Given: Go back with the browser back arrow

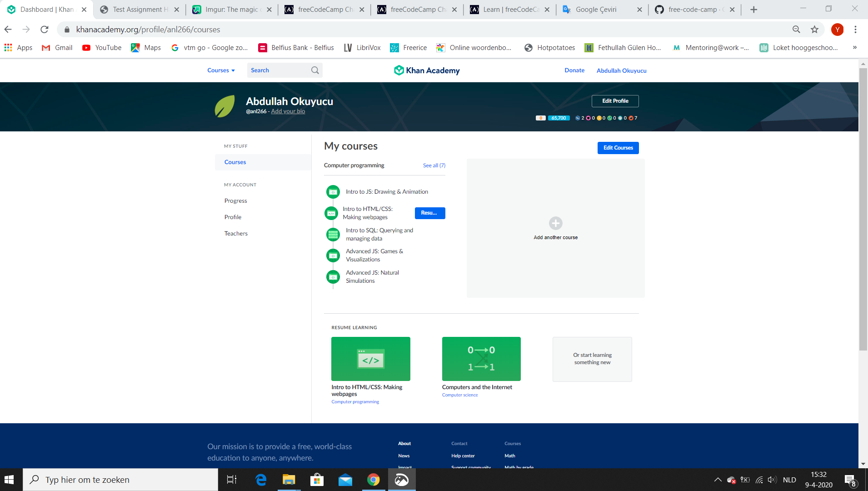Looking at the screenshot, I should pyautogui.click(x=8, y=30).
